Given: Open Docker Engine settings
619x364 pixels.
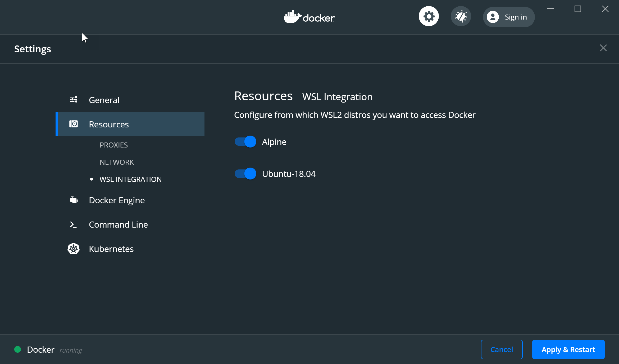Looking at the screenshot, I should pyautogui.click(x=130, y=200).
